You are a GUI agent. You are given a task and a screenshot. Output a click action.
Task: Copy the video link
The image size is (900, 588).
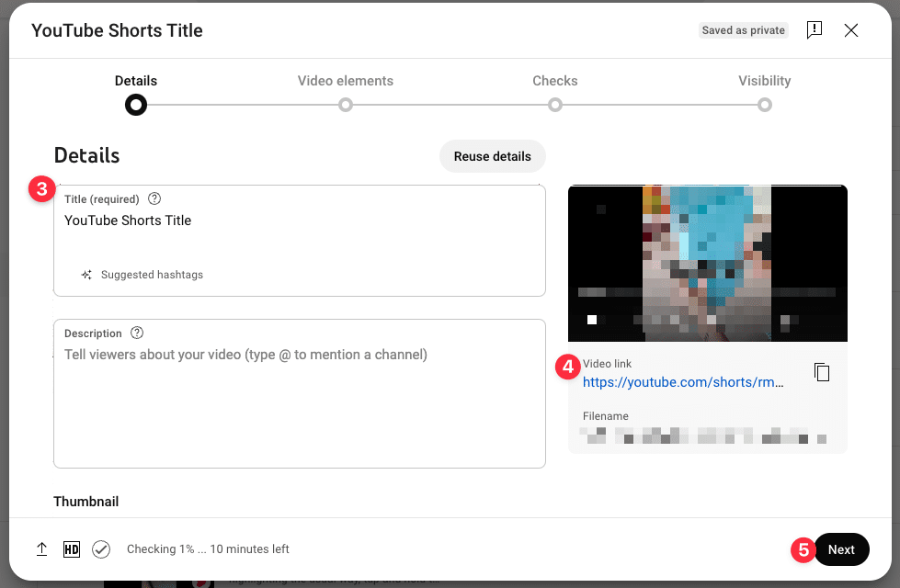822,372
